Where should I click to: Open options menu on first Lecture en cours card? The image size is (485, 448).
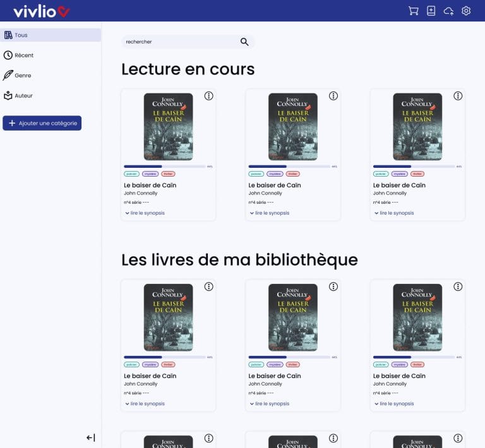pos(209,96)
